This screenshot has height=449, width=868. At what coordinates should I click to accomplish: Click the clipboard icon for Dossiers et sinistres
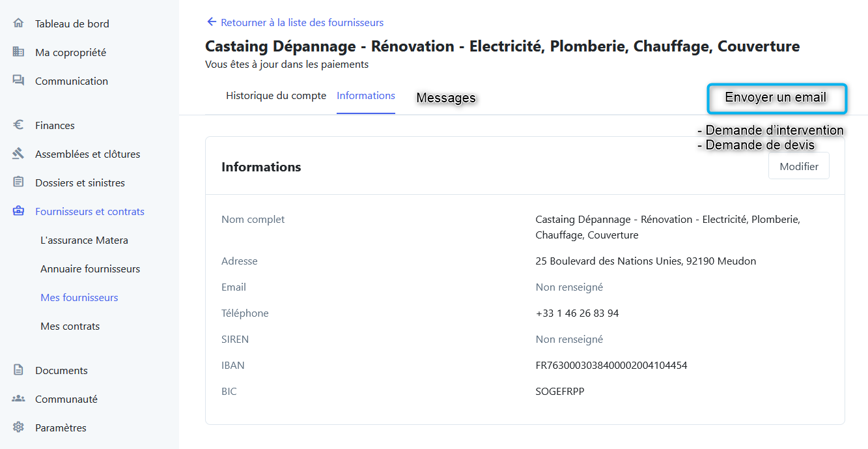pyautogui.click(x=18, y=182)
